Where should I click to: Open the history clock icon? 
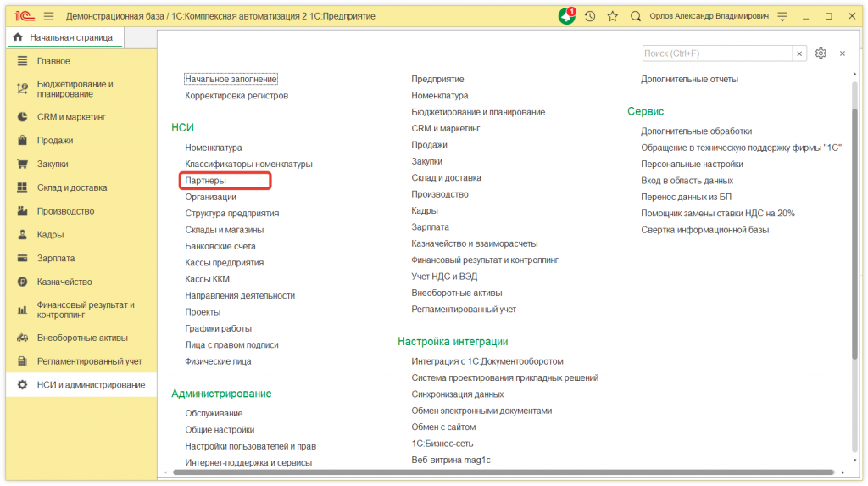pos(590,16)
